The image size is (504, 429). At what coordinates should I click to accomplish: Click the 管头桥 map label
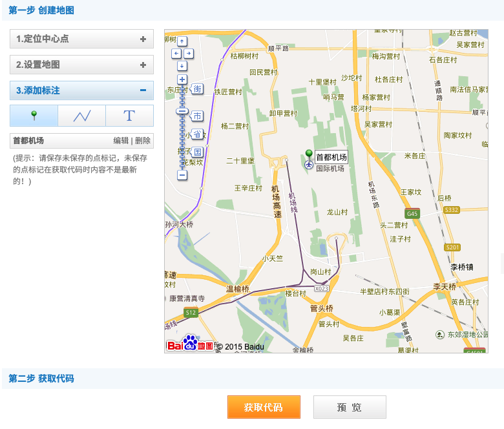[x=321, y=308]
